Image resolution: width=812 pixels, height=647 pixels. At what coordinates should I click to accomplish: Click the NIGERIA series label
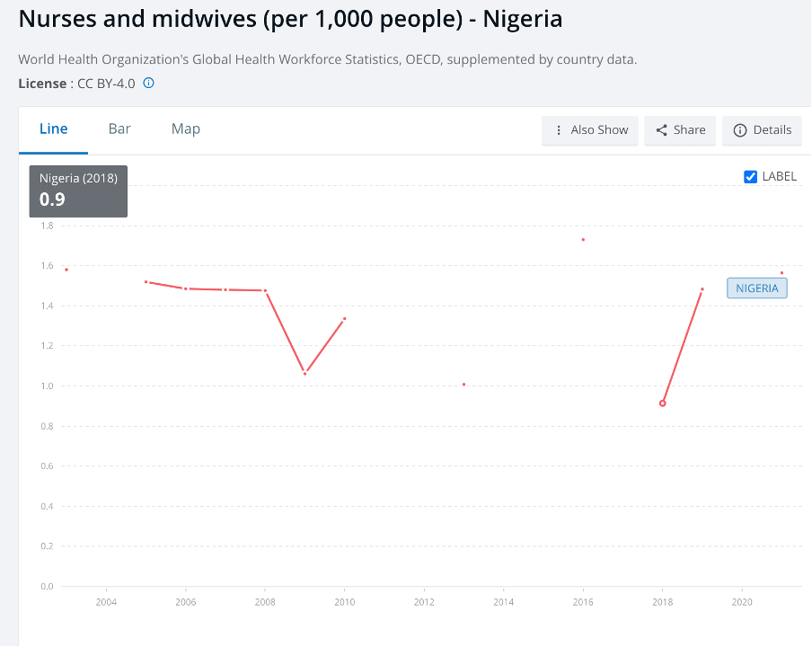(757, 288)
